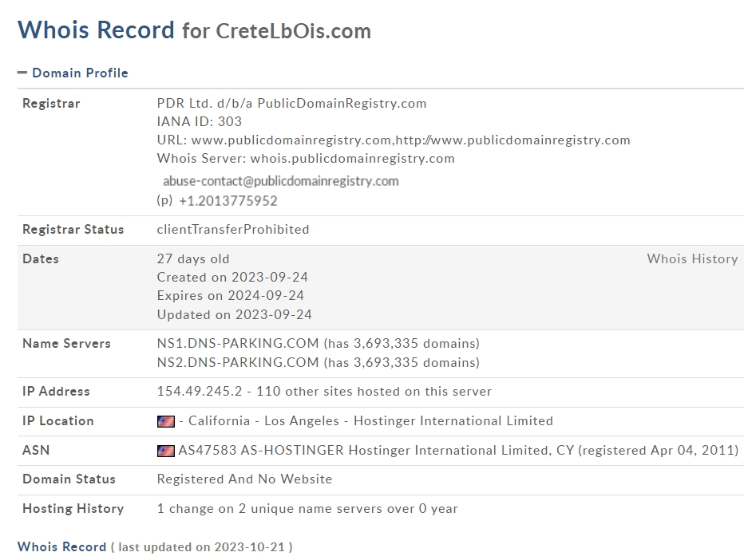Click 'Registered And No Website' status
The image size is (744, 560).
(x=244, y=479)
